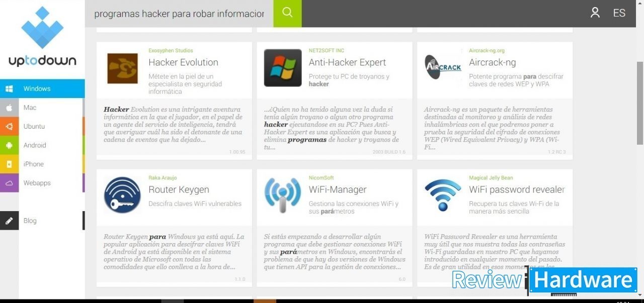Open the WiFi-Manager title link
The height and width of the screenshot is (303, 644).
click(338, 189)
